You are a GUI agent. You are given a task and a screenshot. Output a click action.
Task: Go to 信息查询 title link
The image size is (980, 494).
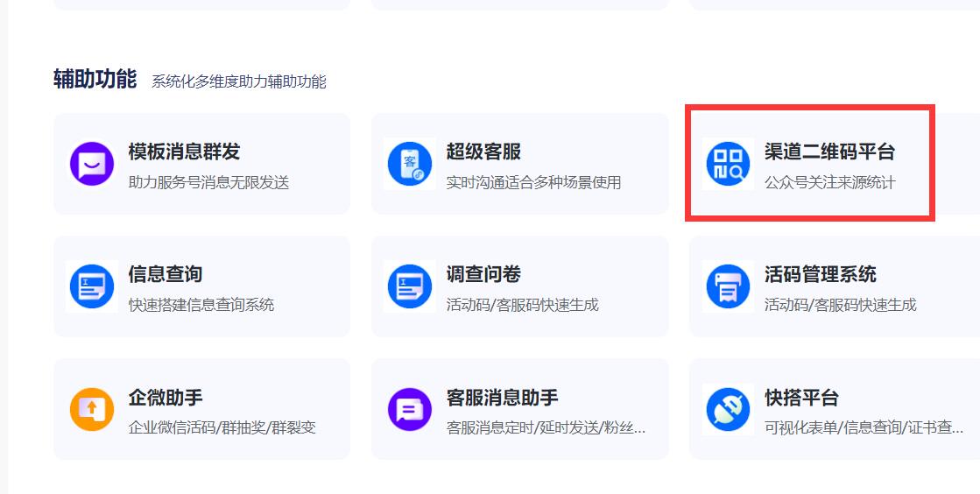(x=166, y=274)
